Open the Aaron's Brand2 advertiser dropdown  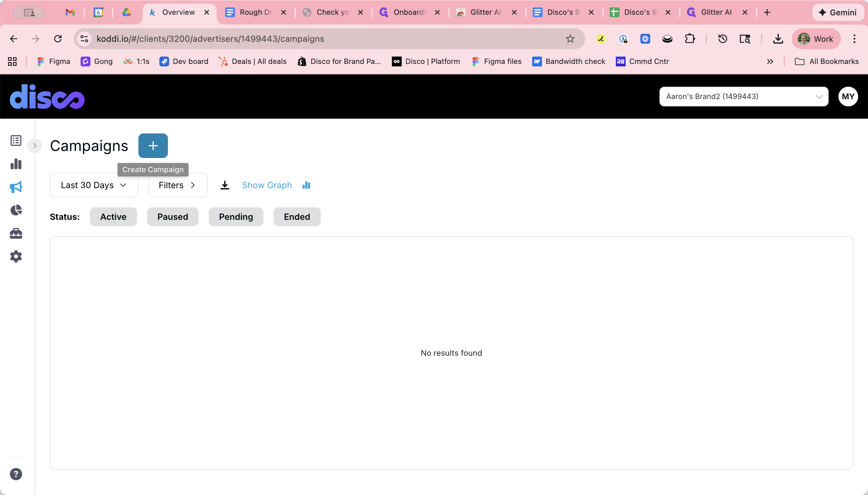click(743, 96)
